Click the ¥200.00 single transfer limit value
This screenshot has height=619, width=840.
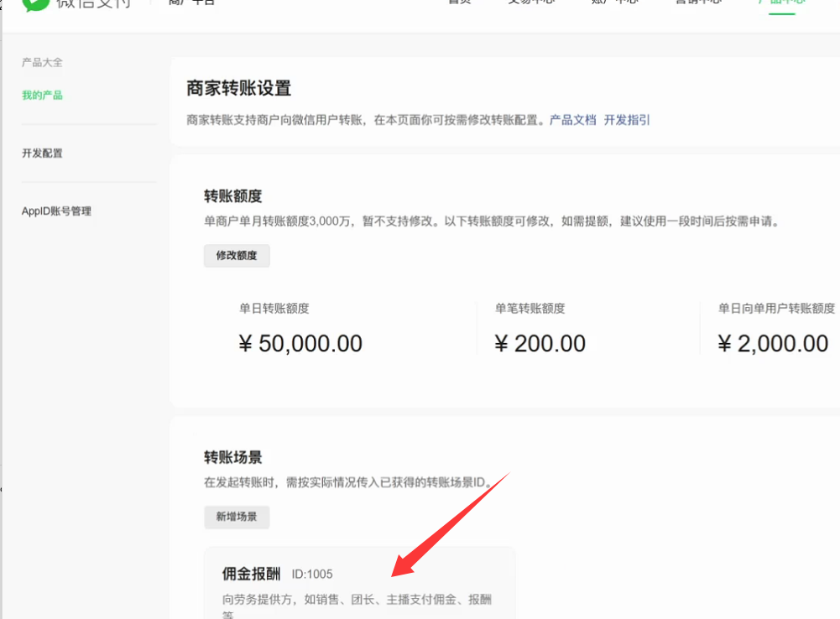540,344
